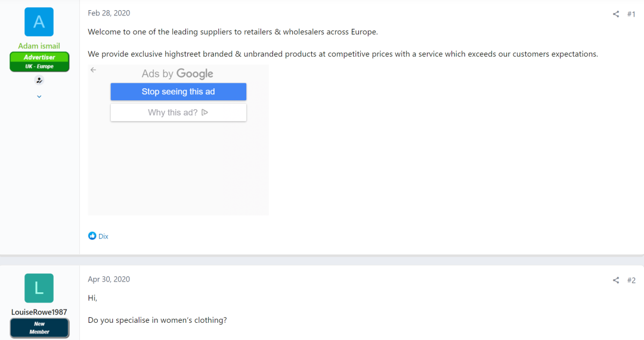The width and height of the screenshot is (644, 340).
Task: Click the green Advertiser badge
Action: pyautogui.click(x=39, y=57)
